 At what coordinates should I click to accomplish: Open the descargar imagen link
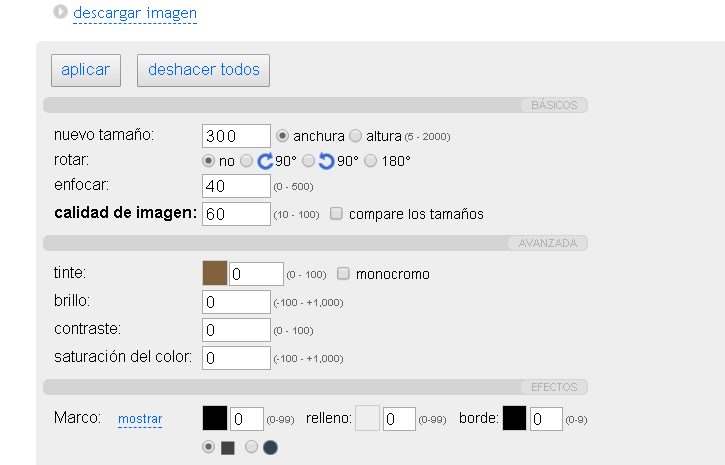[x=135, y=14]
